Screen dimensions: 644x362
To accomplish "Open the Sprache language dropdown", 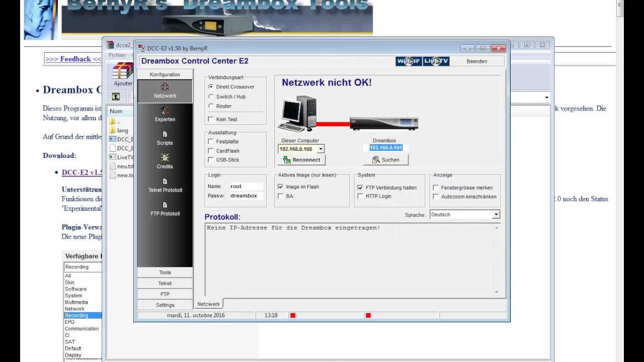I will [496, 215].
